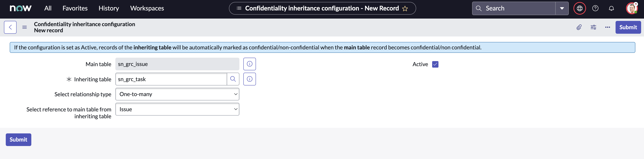644x159 pixels.
Task: Click into the Inheriting table field
Action: point(171,79)
